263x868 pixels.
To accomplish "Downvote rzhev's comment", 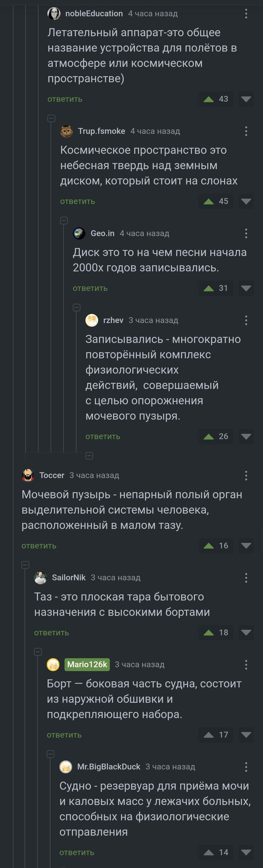I will pos(246,436).
